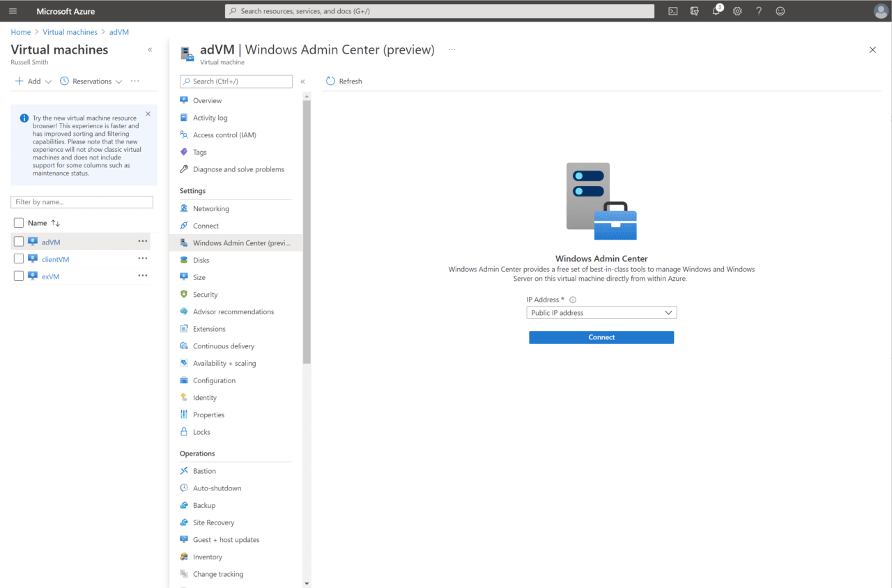Go to Virtual machines breadcrumb link
This screenshot has width=892, height=588.
click(x=70, y=32)
